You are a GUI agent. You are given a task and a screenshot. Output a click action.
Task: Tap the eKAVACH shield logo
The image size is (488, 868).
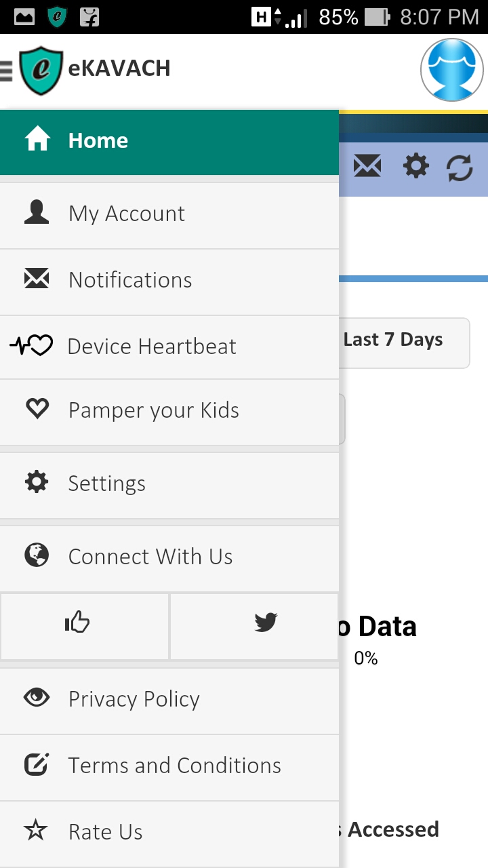click(x=41, y=71)
